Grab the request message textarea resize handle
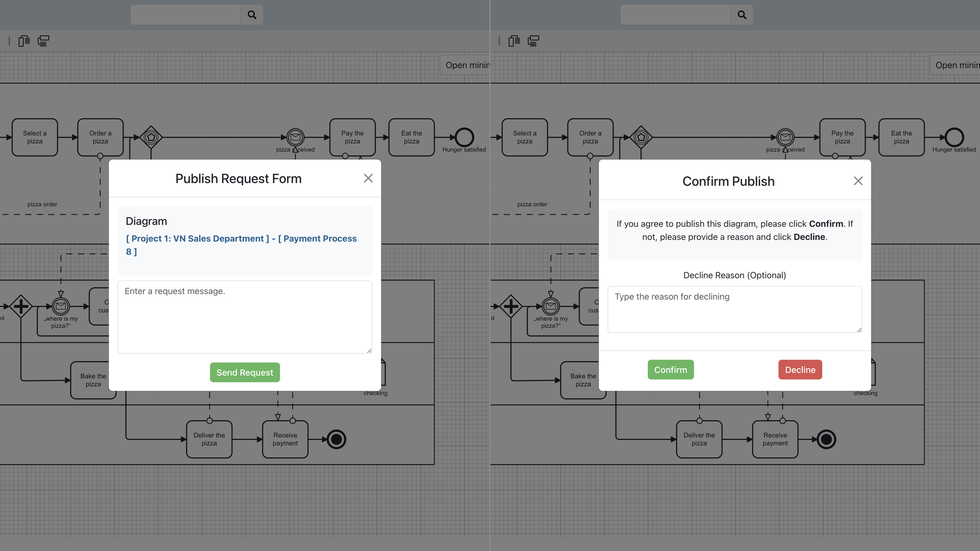 click(369, 350)
